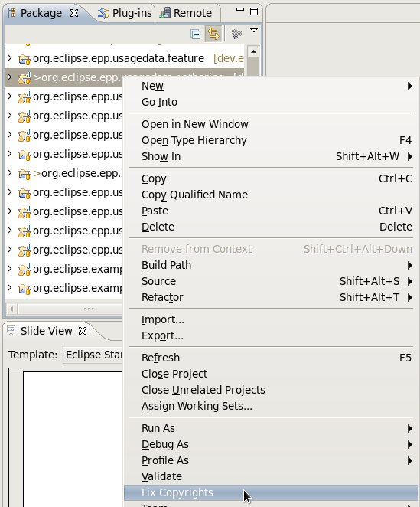Open the Debug As submenu
Viewport: 420px width, 507px height.
[271, 445]
